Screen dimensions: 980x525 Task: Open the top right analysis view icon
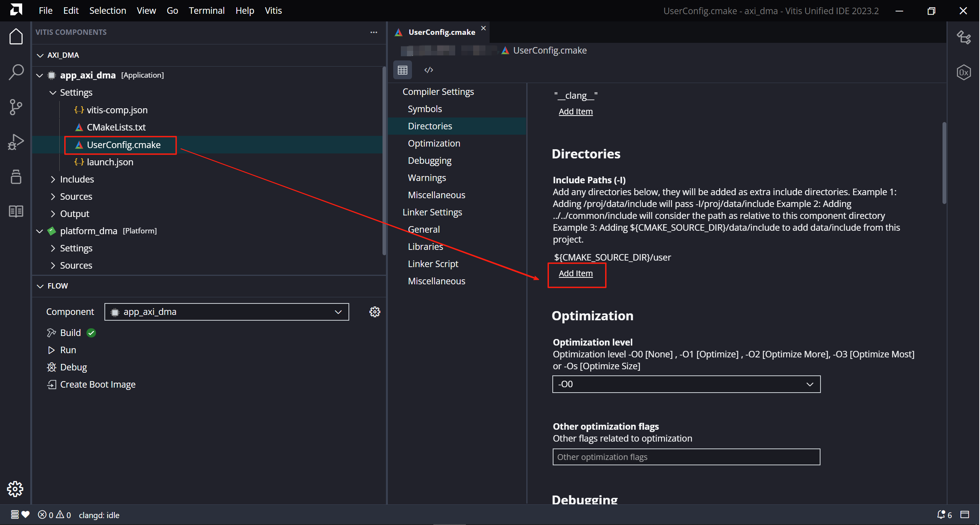(x=964, y=37)
